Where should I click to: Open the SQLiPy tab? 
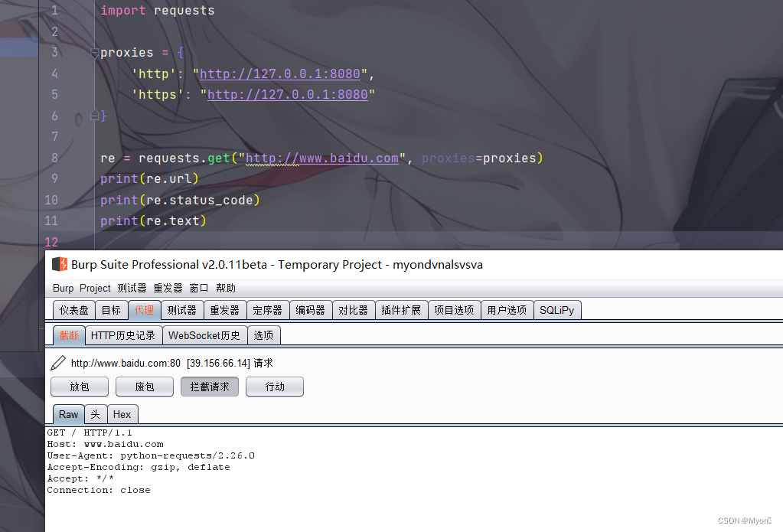[x=557, y=310]
